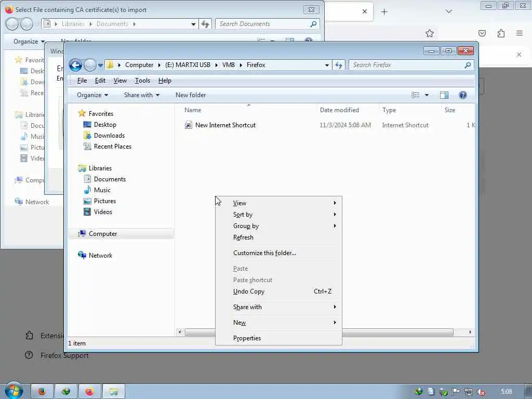This screenshot has height=399, width=532.
Task: Click Computer in the address breadcrumb
Action: (x=139, y=65)
